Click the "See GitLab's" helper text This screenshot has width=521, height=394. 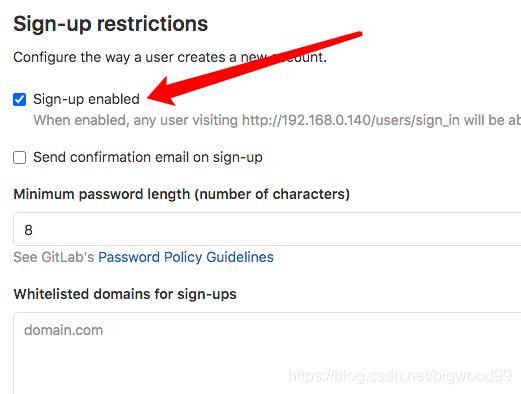[x=54, y=257]
